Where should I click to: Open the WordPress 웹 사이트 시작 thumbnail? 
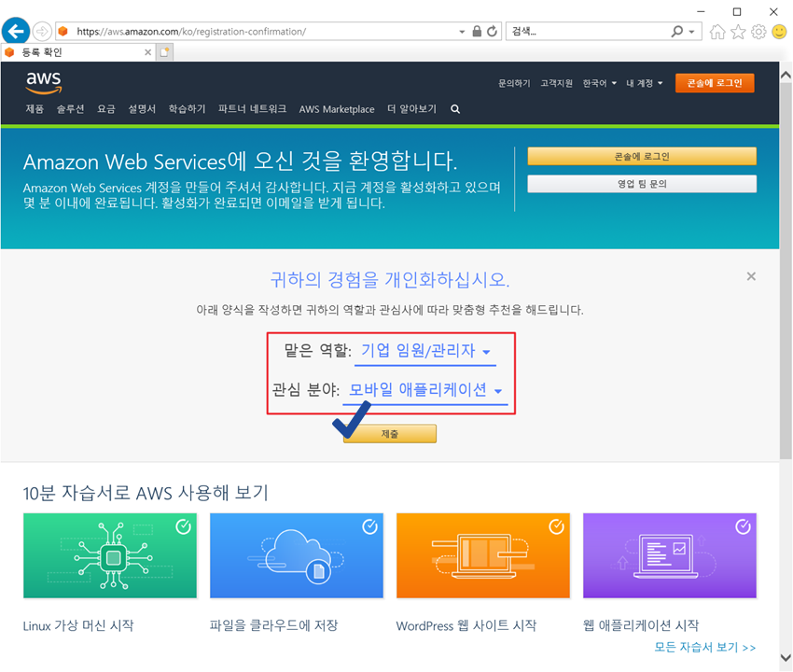click(x=483, y=555)
